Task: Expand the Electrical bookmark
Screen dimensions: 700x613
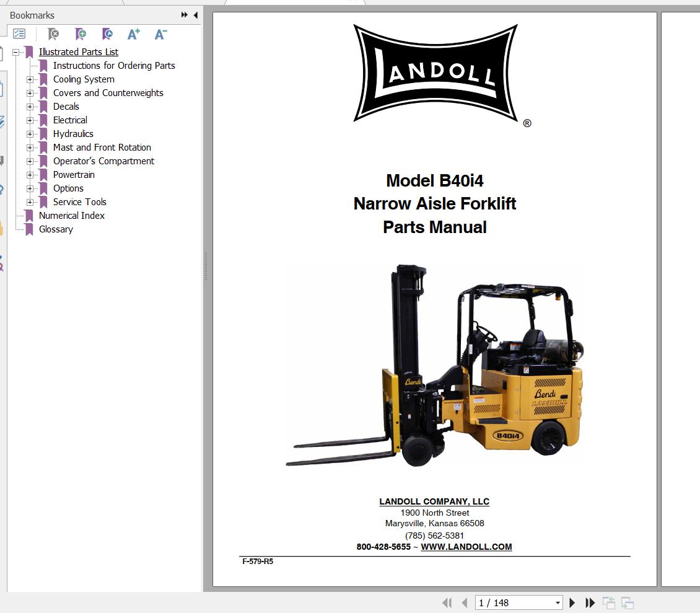Action: click(30, 120)
